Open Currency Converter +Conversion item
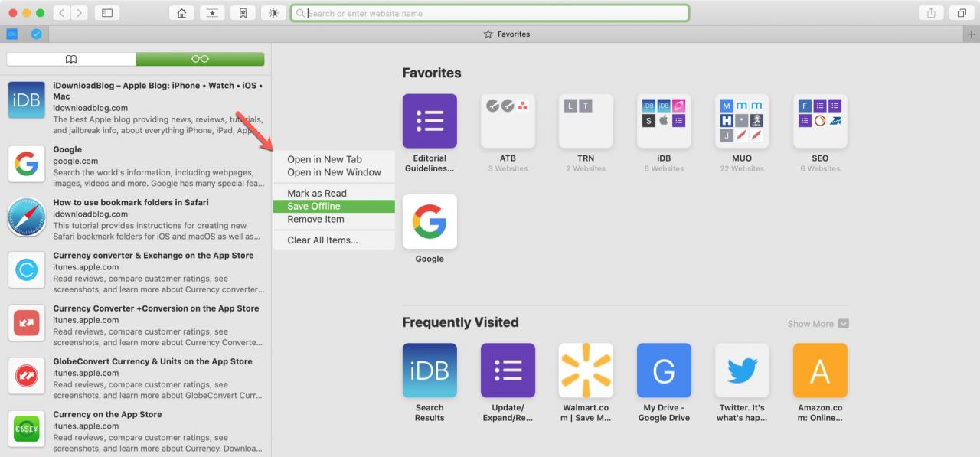This screenshot has height=457, width=980. [136, 324]
